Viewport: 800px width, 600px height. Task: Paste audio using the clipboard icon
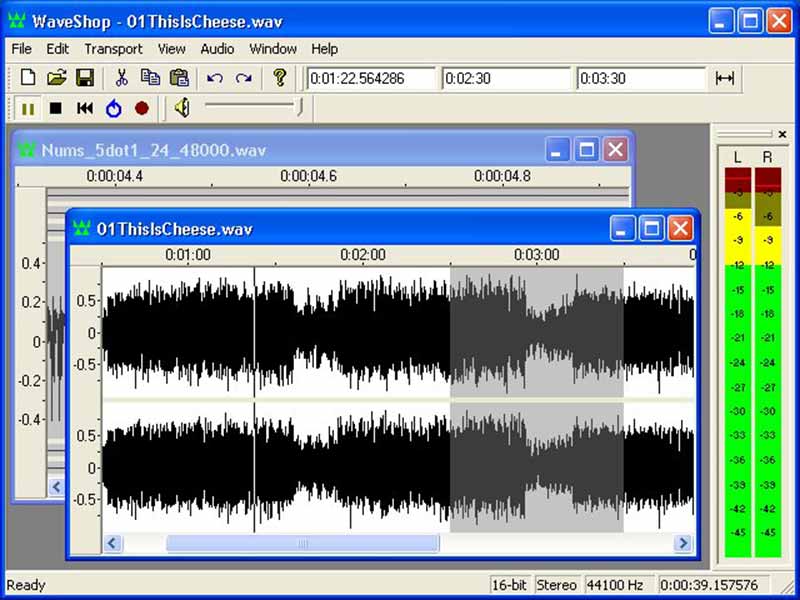click(x=179, y=78)
